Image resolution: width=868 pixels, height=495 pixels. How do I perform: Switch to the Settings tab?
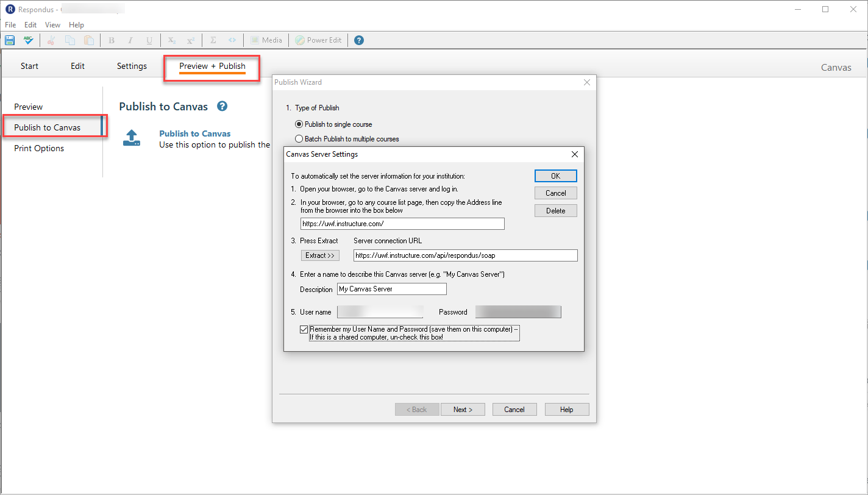click(132, 66)
